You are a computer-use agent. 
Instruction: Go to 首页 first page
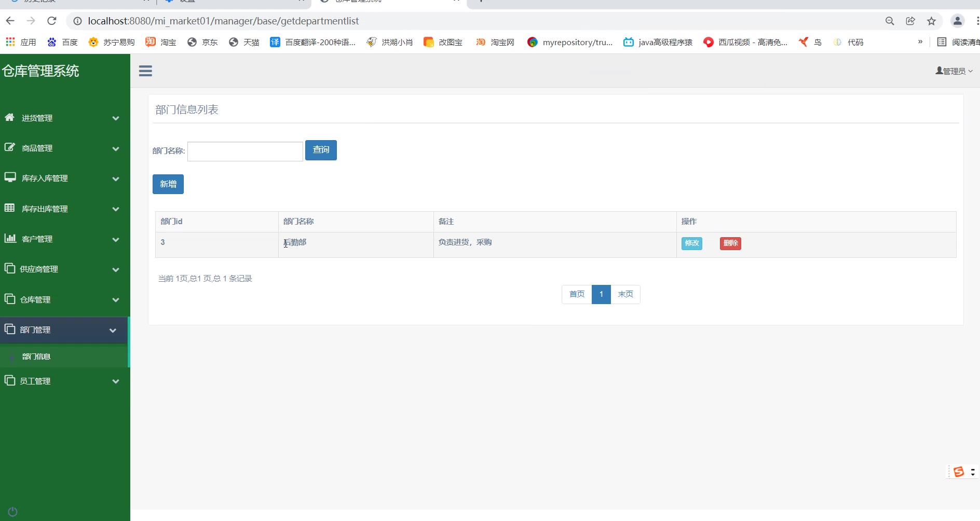pyautogui.click(x=577, y=294)
